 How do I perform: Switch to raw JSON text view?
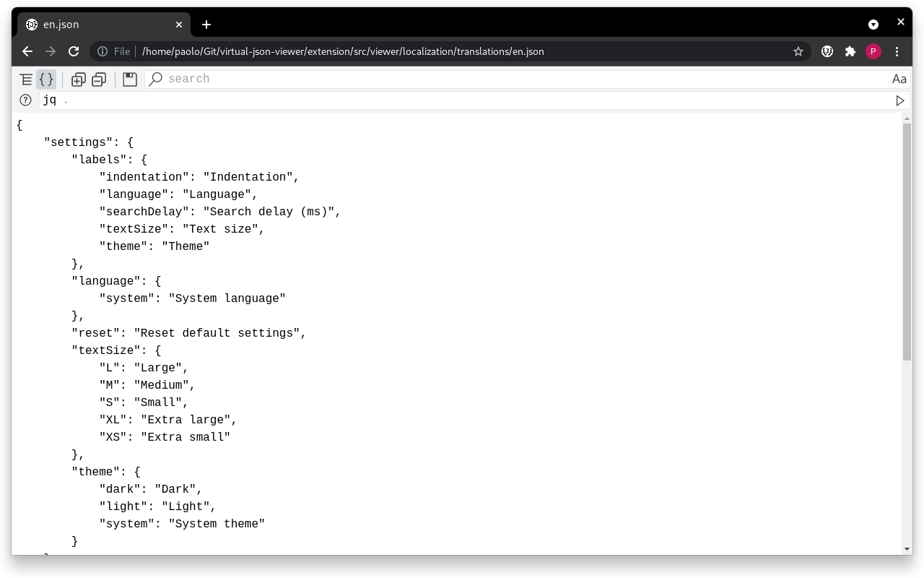point(45,79)
